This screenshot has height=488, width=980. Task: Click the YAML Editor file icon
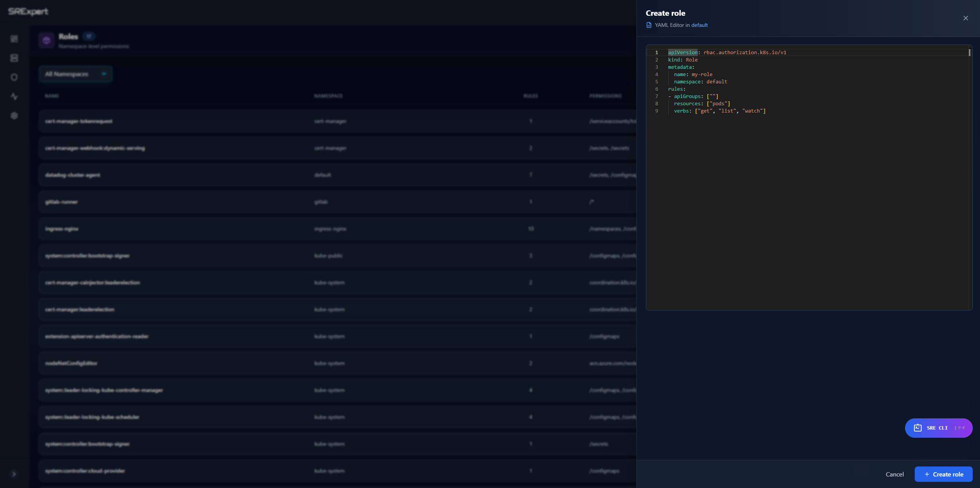pos(649,25)
